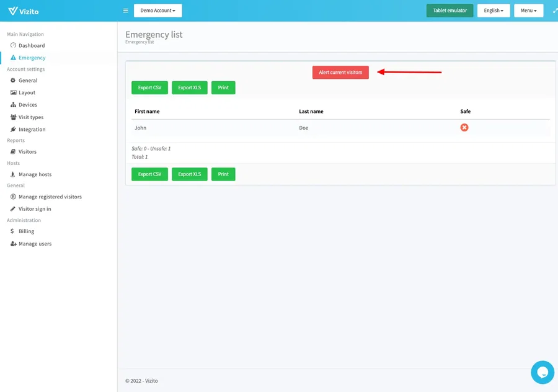Click the top Export XLS button
This screenshot has width=558, height=392.
189,88
